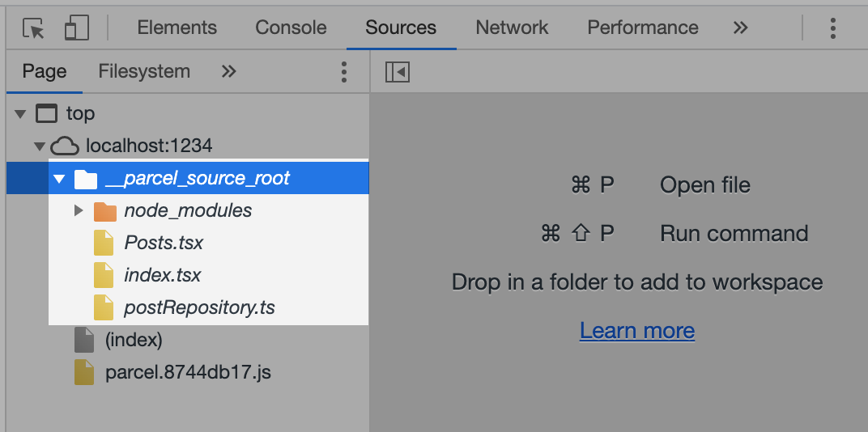This screenshot has width=868, height=432.
Task: Open the Filesystem navigator tab
Action: pos(144,71)
